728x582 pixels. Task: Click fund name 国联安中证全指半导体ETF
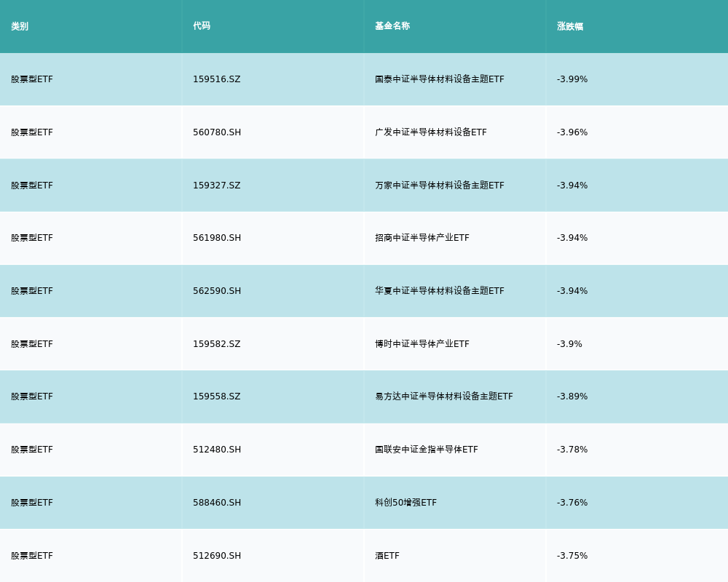tap(426, 450)
